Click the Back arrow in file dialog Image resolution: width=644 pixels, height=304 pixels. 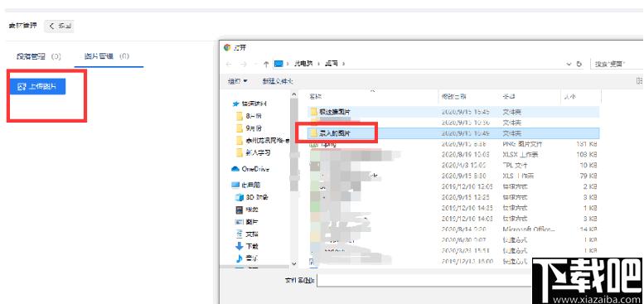tap(229, 64)
